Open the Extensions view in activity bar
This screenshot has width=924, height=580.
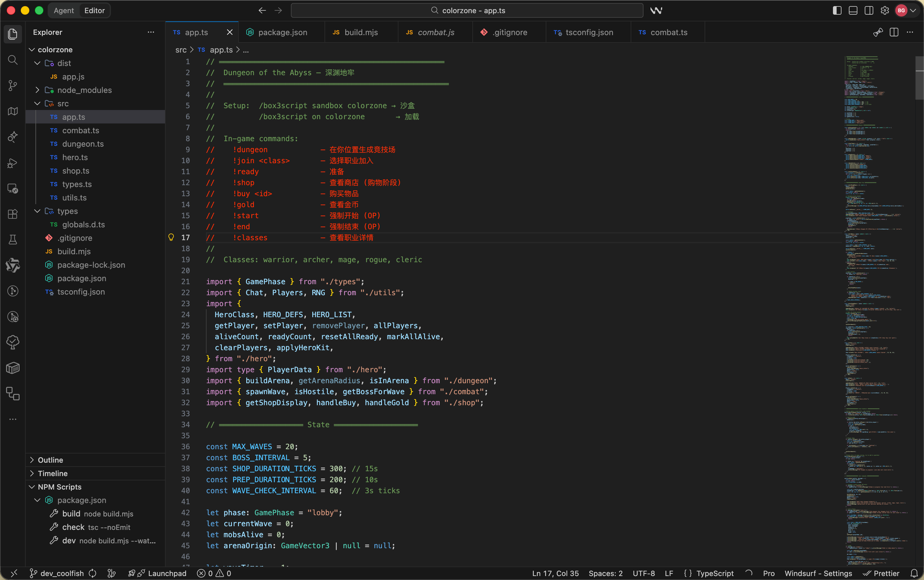coord(13,214)
